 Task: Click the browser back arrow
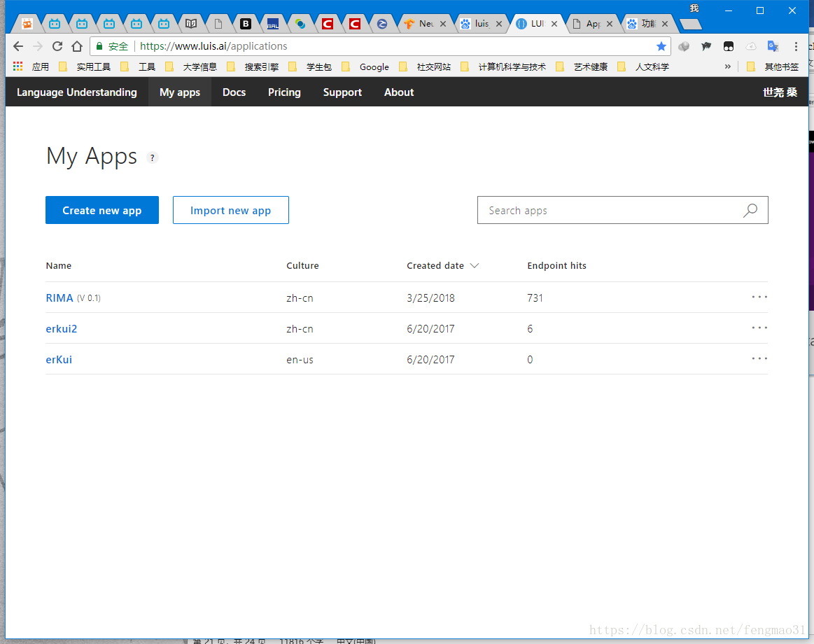point(18,46)
